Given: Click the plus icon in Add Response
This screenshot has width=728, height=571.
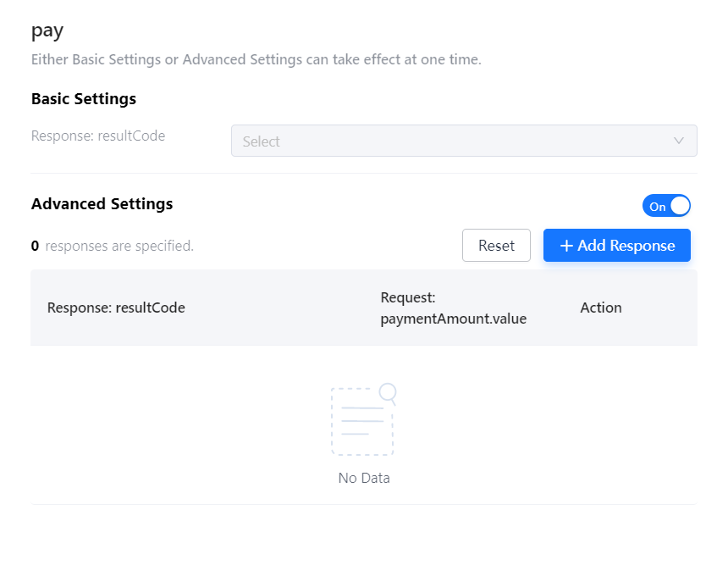Looking at the screenshot, I should tap(566, 246).
